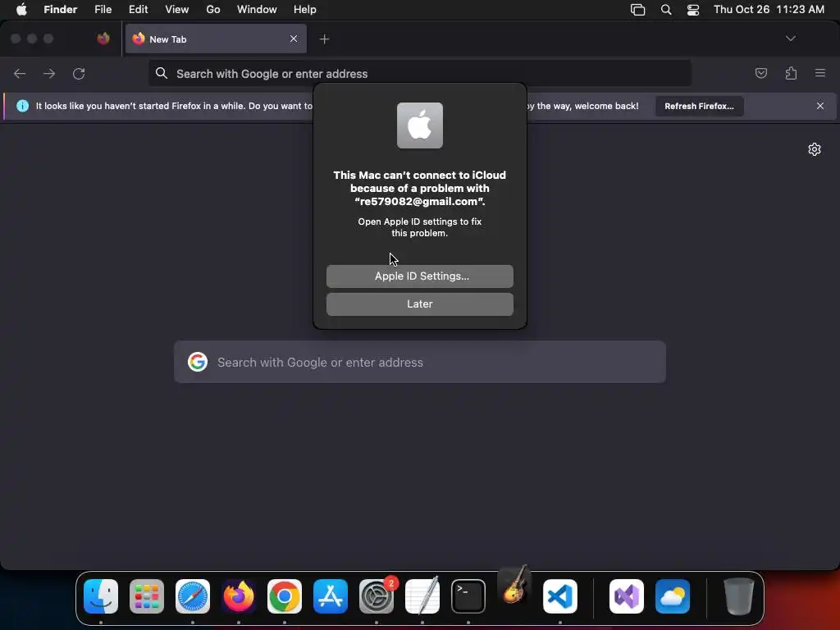Open the Edit menu
The height and width of the screenshot is (630, 840).
tap(138, 9)
